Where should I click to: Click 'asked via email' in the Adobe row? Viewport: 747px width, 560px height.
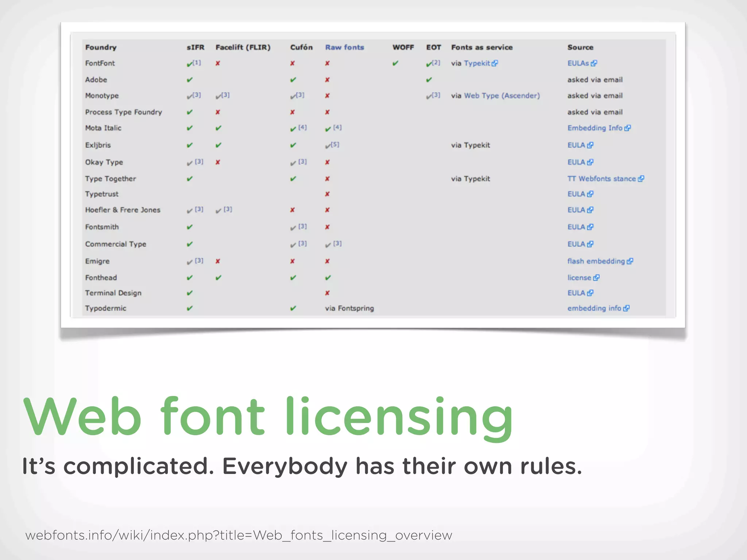click(595, 80)
